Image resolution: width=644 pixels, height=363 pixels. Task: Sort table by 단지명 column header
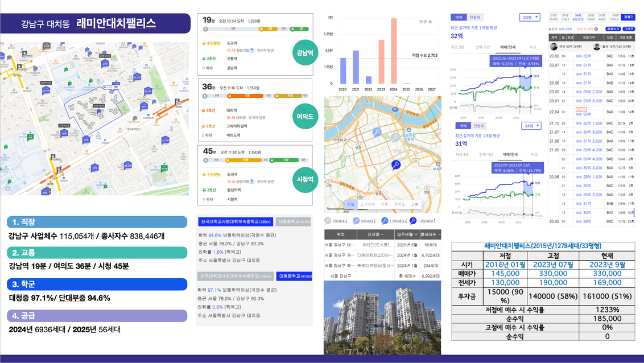click(376, 234)
